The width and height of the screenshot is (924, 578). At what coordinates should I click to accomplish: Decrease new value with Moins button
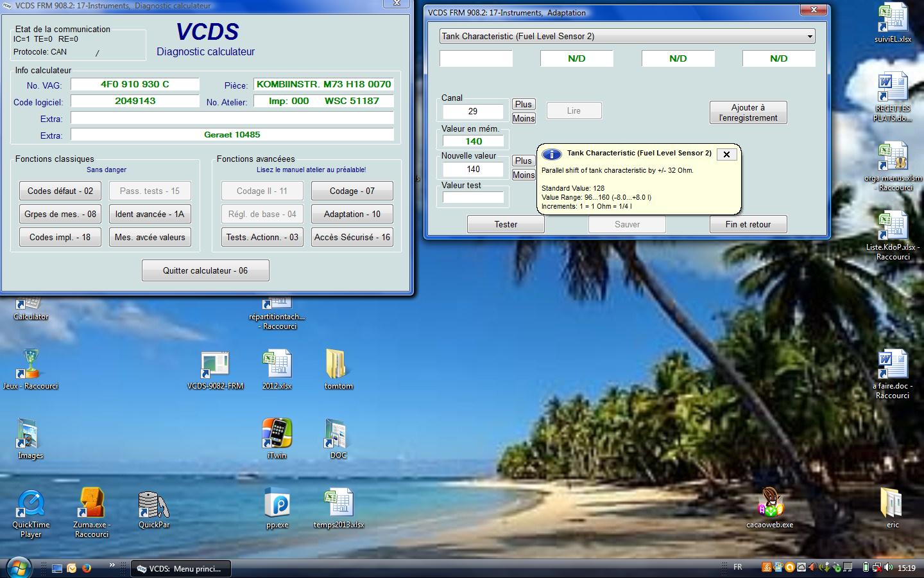point(523,175)
